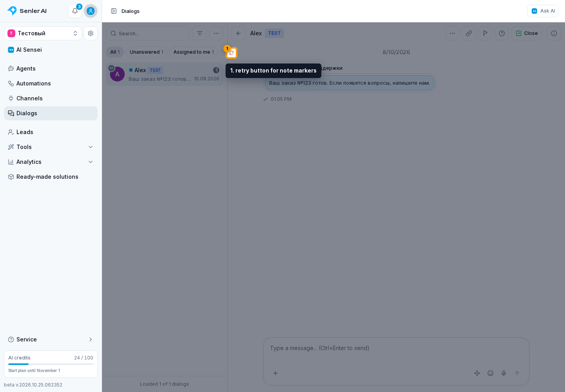Click the Ask AI button
This screenshot has height=392, width=565.
(543, 11)
